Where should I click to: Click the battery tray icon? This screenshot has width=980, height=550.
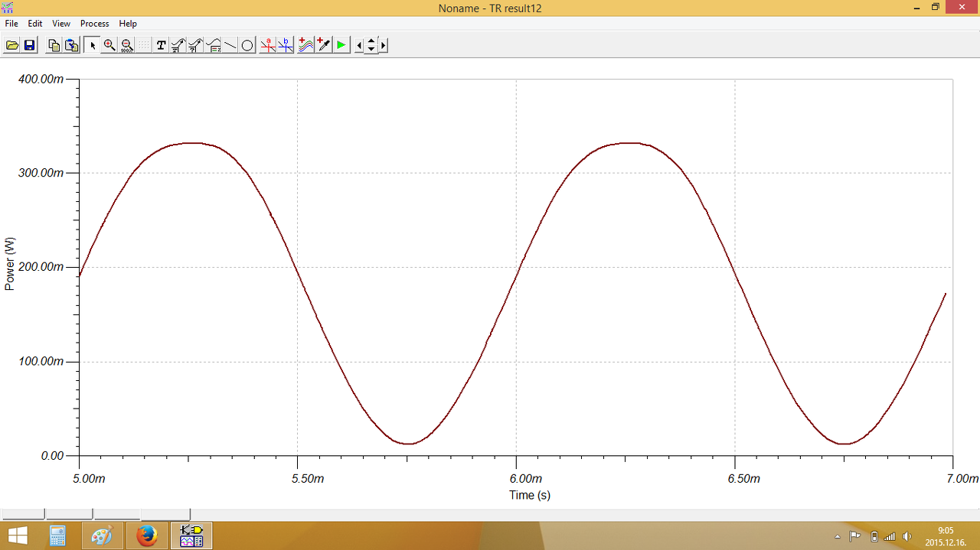coord(874,536)
